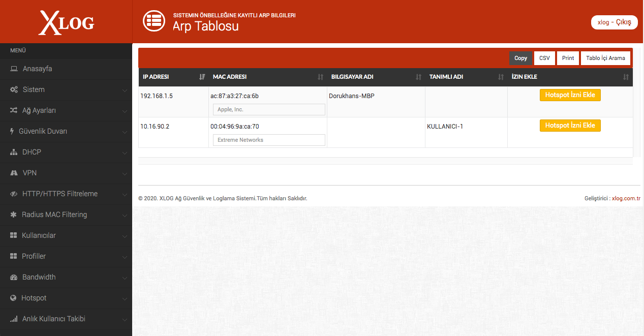This screenshot has width=644, height=336.
Task: Expand the Güvenlik Duvarı menu chevron
Action: (x=125, y=132)
